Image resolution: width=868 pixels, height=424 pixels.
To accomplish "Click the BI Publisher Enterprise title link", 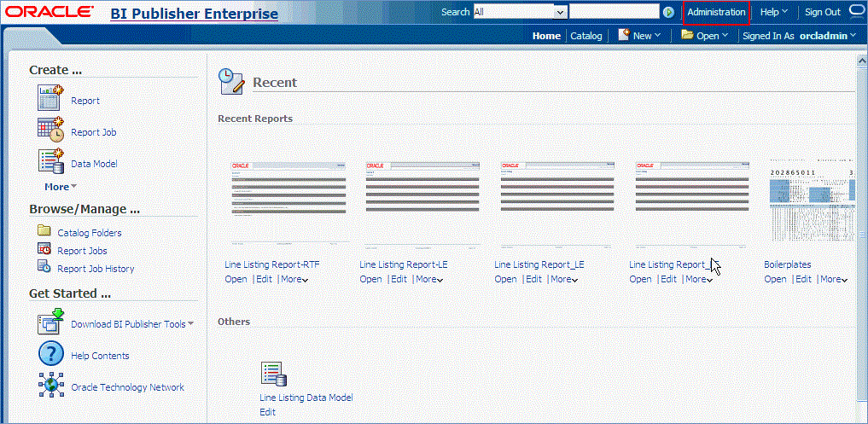I will coord(195,14).
